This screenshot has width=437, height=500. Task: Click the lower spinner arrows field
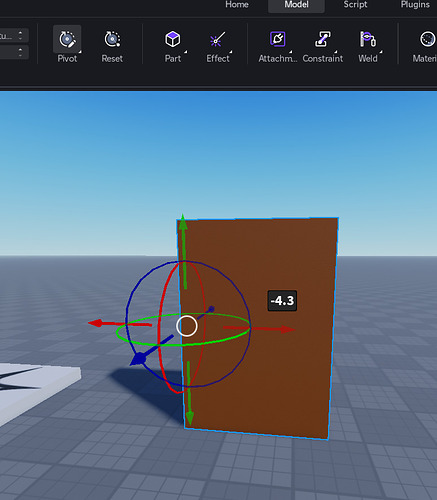pos(14,52)
